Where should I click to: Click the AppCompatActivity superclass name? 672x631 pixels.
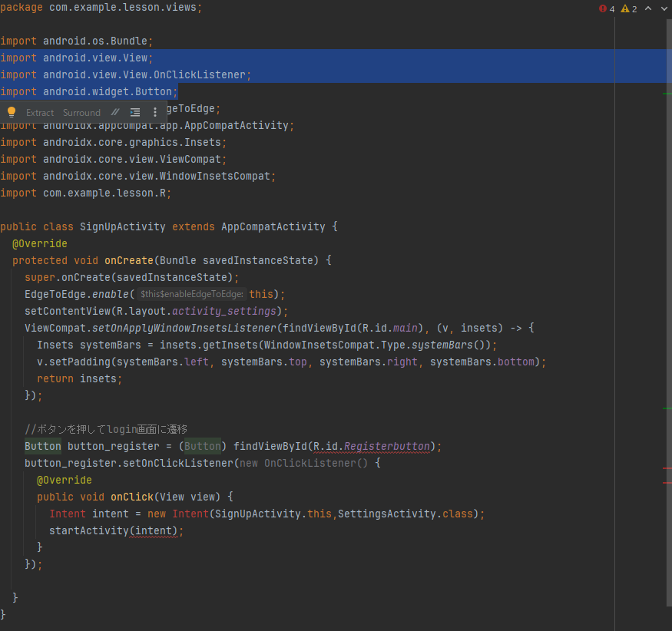tap(273, 226)
